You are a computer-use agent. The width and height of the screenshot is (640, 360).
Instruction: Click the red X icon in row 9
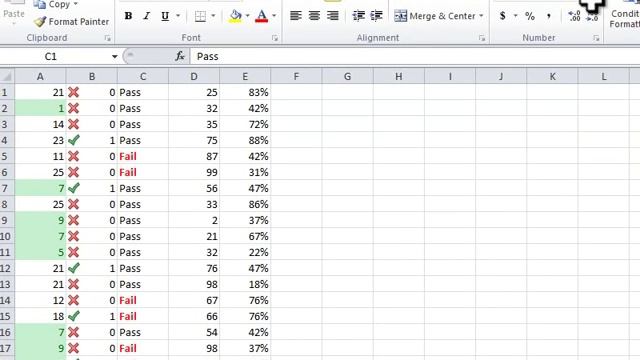point(73,220)
